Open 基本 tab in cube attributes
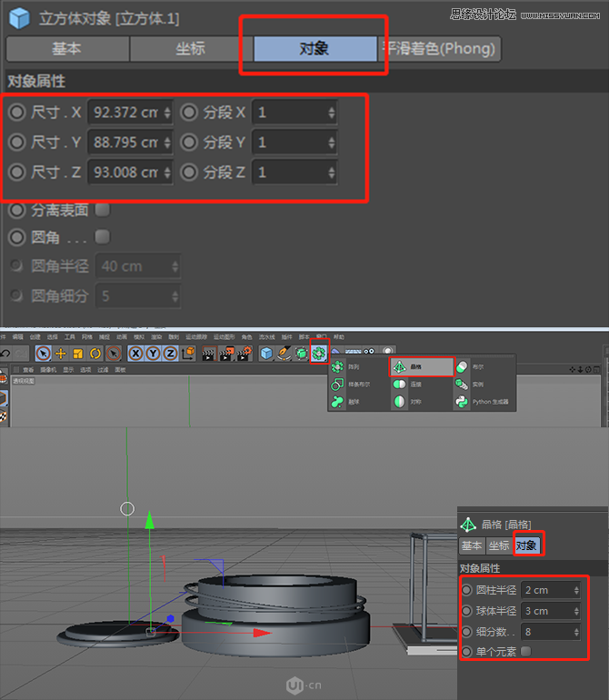This screenshot has height=700, width=609. (66, 49)
